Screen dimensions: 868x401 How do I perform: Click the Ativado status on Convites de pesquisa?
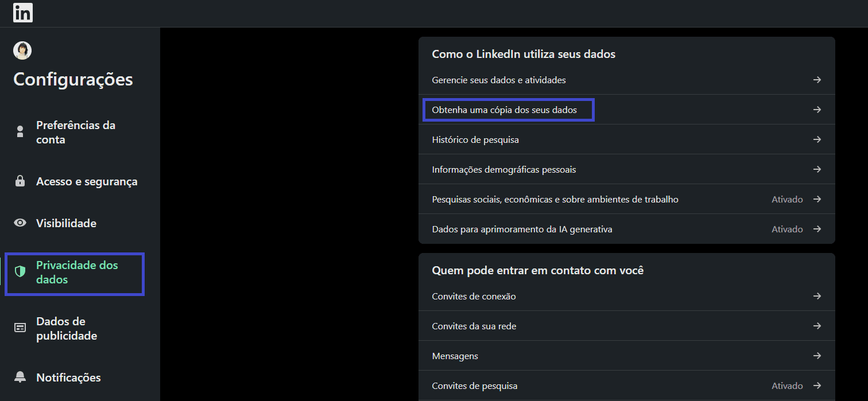click(x=787, y=386)
